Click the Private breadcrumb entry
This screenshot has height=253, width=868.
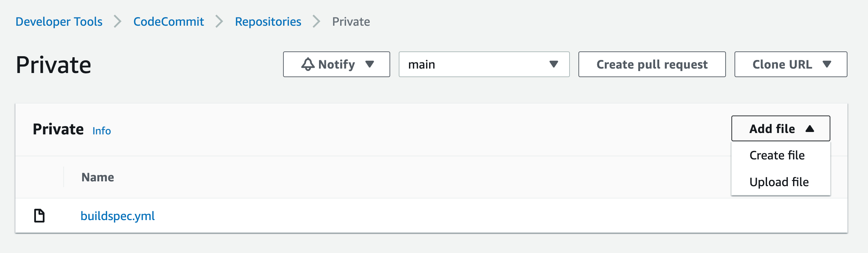(x=351, y=22)
